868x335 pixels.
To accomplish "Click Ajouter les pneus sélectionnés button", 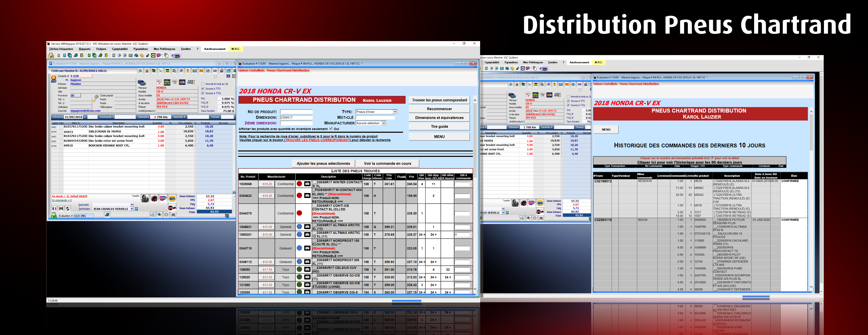I will 323,163.
